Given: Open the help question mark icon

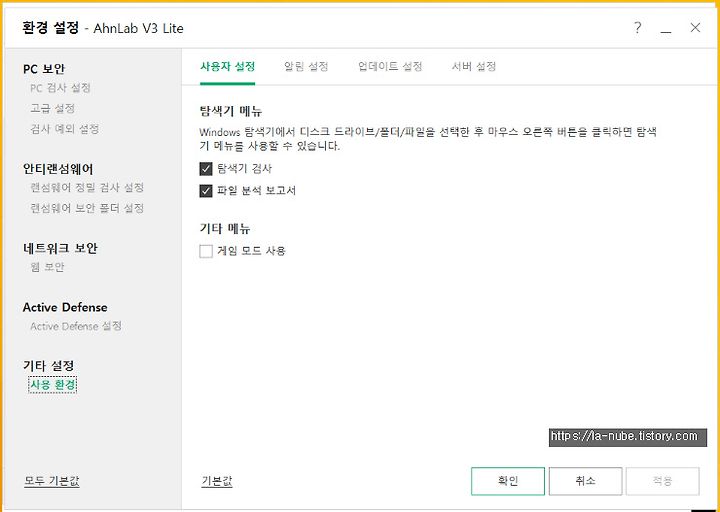Looking at the screenshot, I should [x=637, y=28].
